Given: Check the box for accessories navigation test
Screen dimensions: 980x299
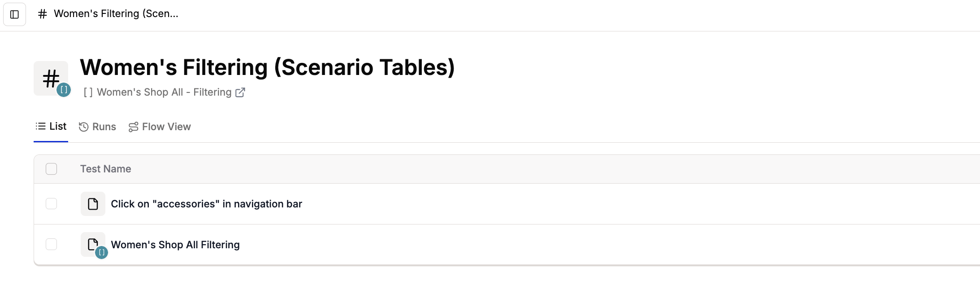Looking at the screenshot, I should point(52,204).
